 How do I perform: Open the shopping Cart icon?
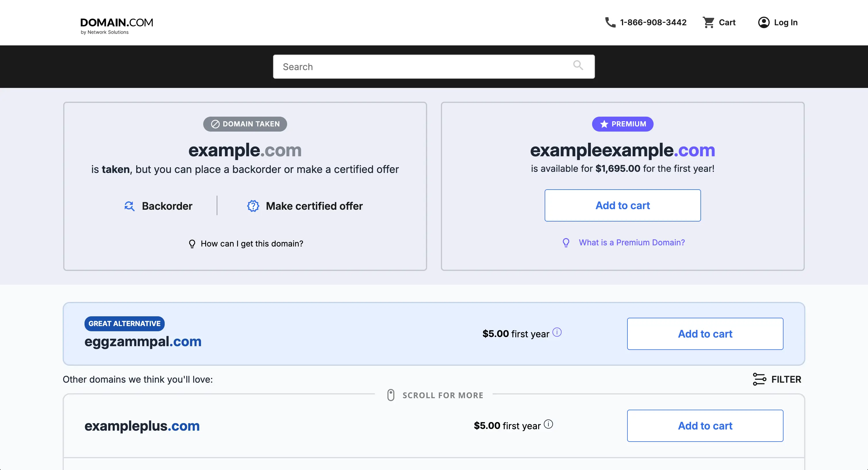pyautogui.click(x=709, y=22)
